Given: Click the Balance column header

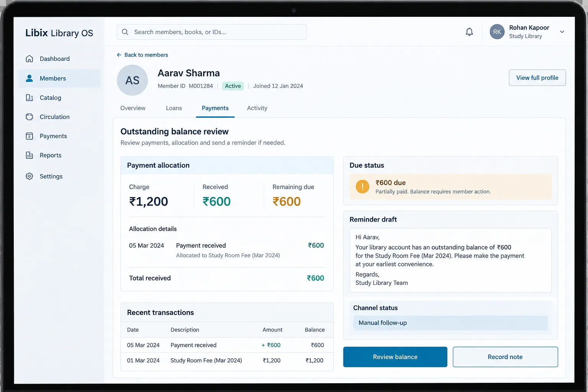Looking at the screenshot, I should coord(315,330).
